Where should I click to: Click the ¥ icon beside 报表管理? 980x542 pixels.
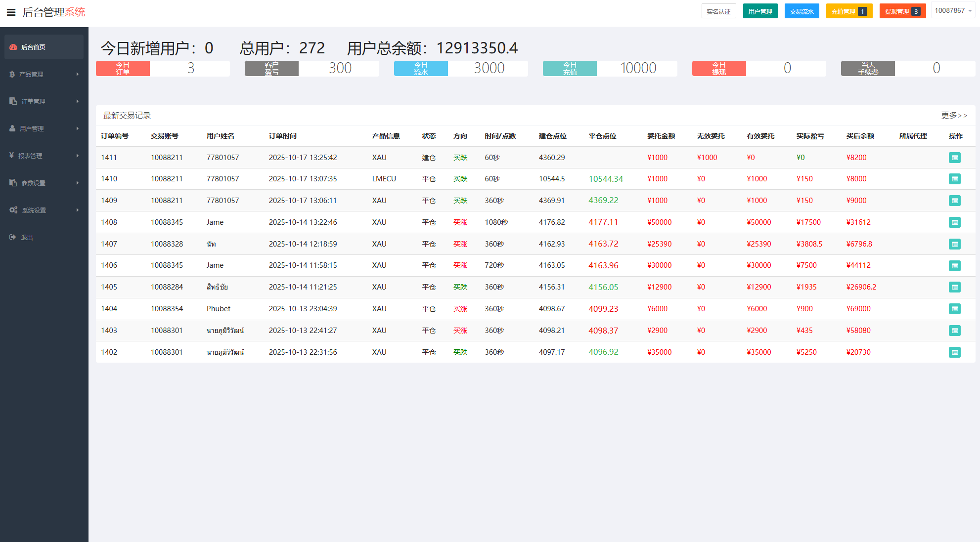(x=12, y=155)
